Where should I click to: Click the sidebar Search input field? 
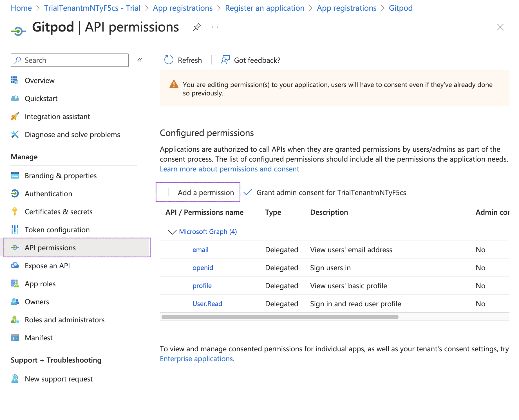coord(73,60)
